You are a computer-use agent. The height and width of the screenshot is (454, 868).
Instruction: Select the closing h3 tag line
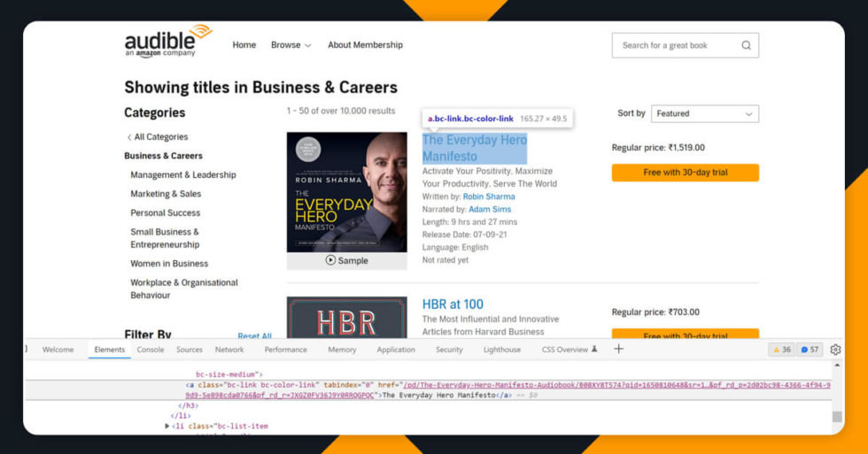click(x=188, y=405)
